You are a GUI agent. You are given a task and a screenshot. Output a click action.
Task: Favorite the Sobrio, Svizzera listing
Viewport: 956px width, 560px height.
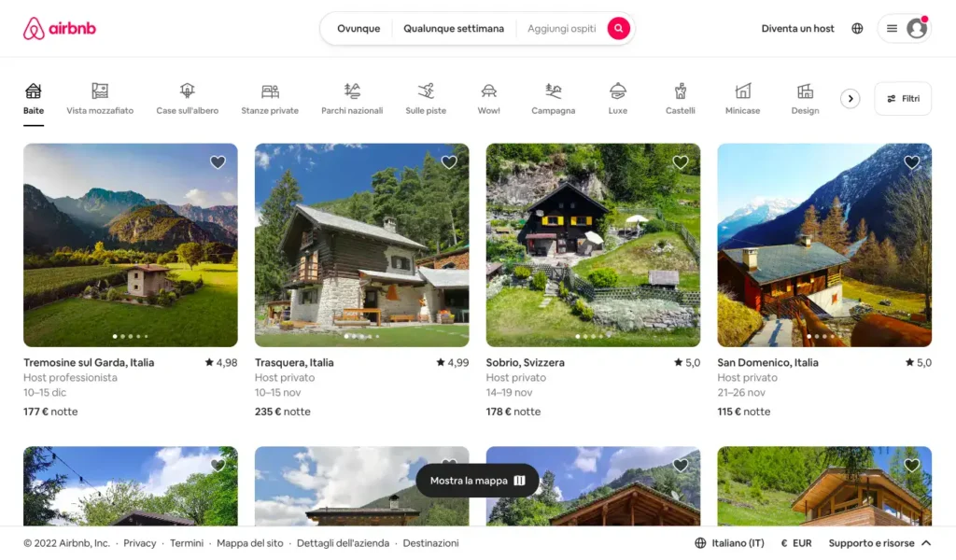681,162
